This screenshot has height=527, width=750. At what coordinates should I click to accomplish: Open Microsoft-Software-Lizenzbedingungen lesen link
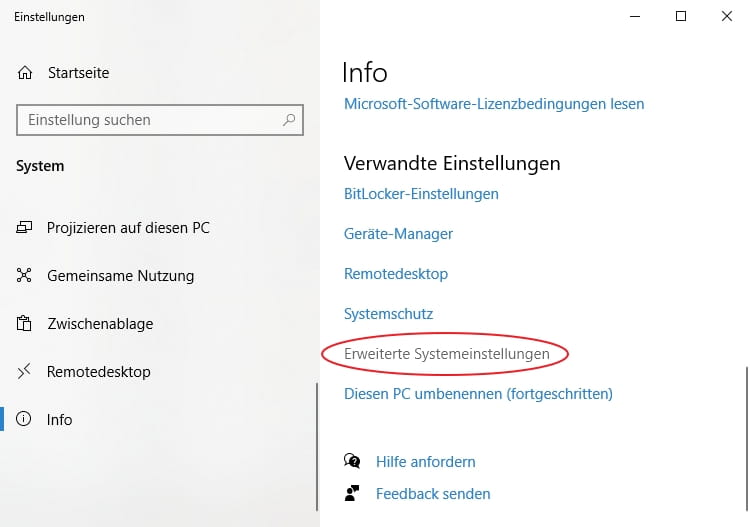(x=494, y=103)
